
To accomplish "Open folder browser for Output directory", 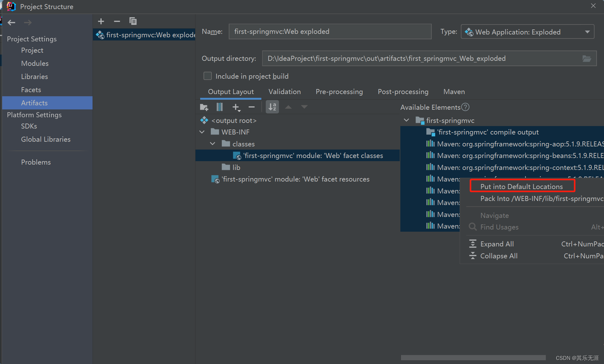I will click(x=587, y=58).
